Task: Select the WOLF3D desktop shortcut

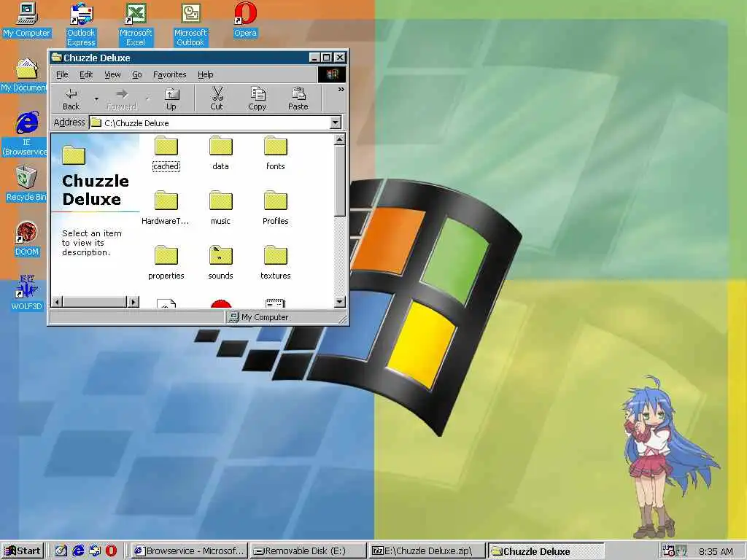Action: coord(27,293)
